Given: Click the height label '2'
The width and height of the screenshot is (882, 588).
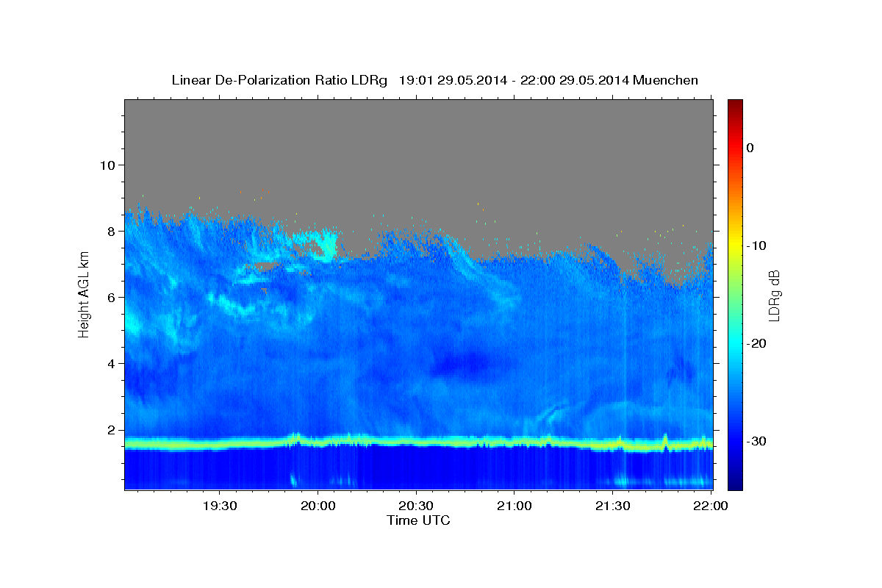Looking at the screenshot, I should click(x=112, y=430).
